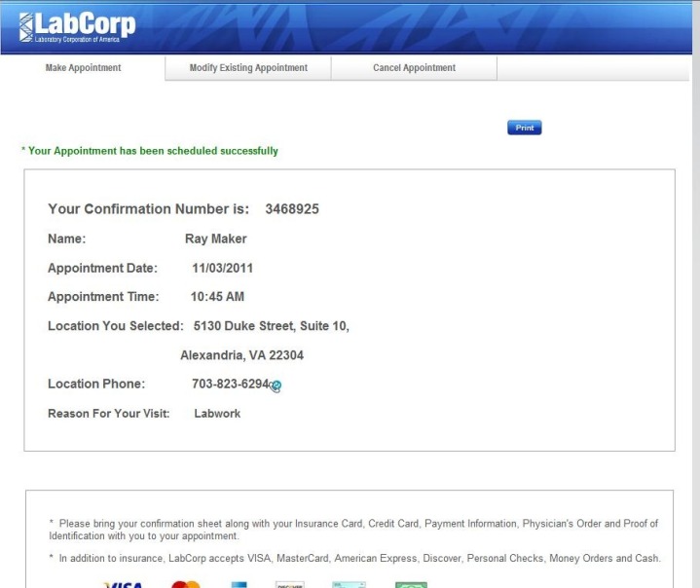Click the green cash icon

[x=411, y=584]
